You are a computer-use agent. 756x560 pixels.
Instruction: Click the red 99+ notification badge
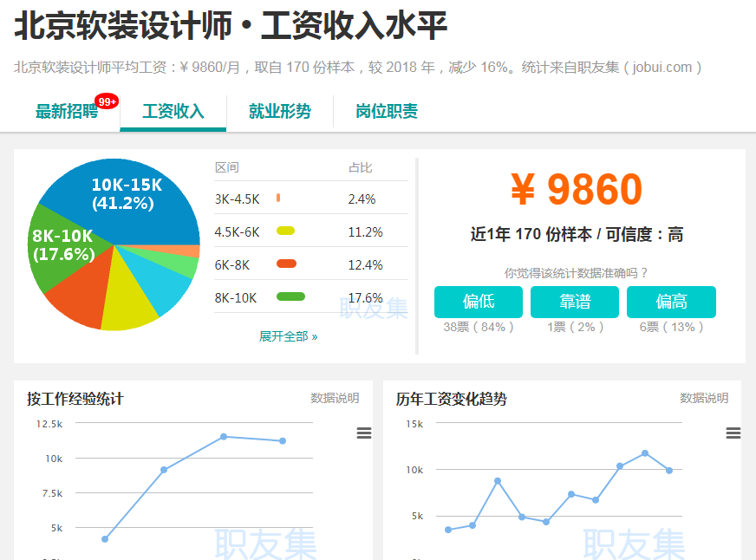coord(107,101)
